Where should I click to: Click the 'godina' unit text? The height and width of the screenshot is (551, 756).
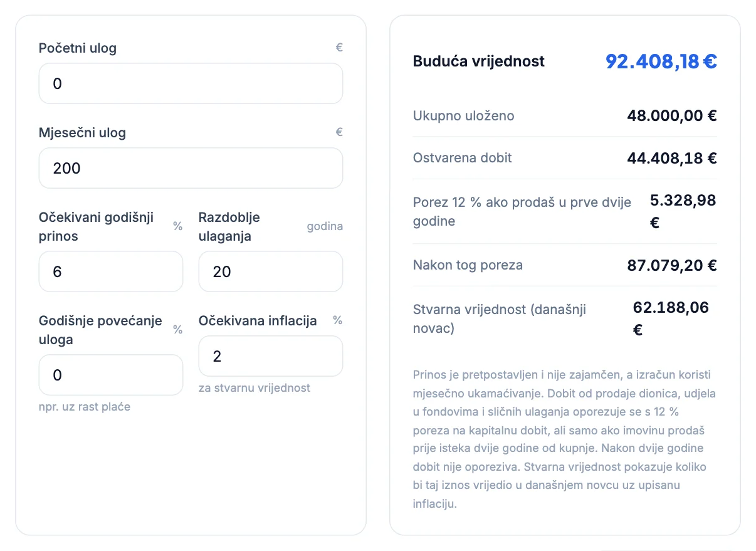point(325,226)
